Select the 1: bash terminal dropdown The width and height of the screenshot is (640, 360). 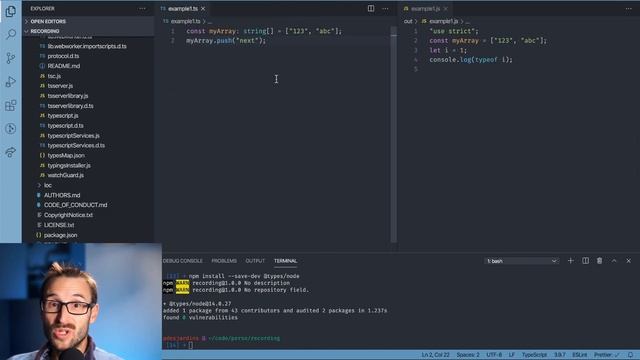pyautogui.click(x=522, y=261)
